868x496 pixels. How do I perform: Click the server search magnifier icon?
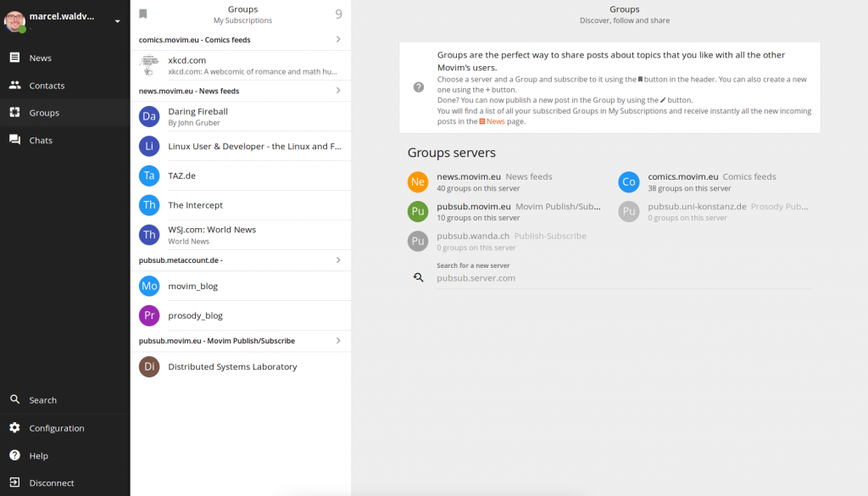click(x=419, y=277)
